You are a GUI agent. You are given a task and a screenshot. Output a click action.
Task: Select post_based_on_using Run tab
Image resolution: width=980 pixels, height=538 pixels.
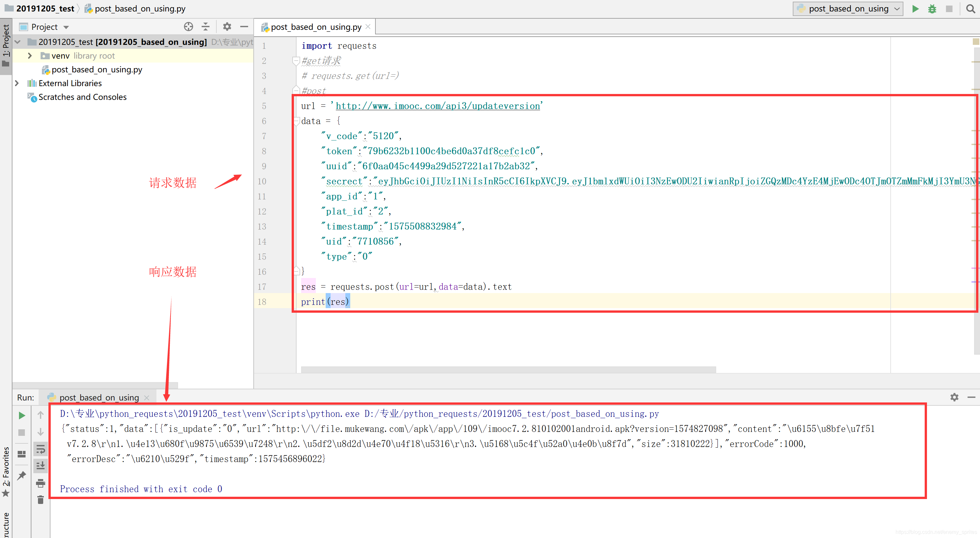[x=99, y=398]
